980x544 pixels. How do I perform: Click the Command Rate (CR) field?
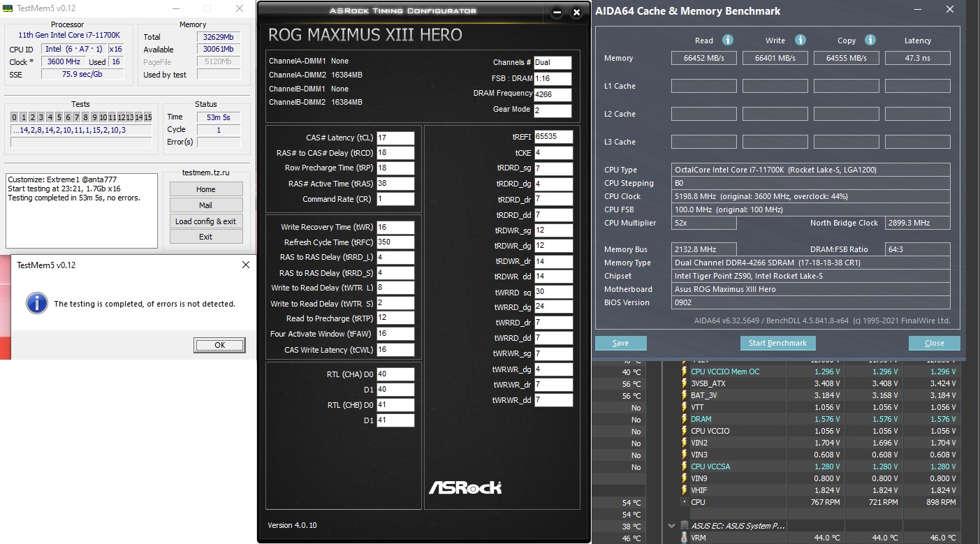395,199
